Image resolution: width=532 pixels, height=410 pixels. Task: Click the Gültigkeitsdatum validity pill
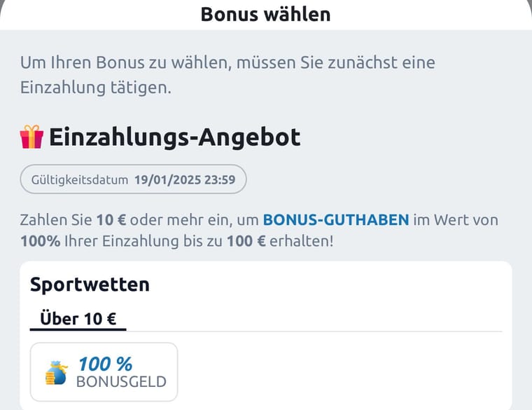133,179
